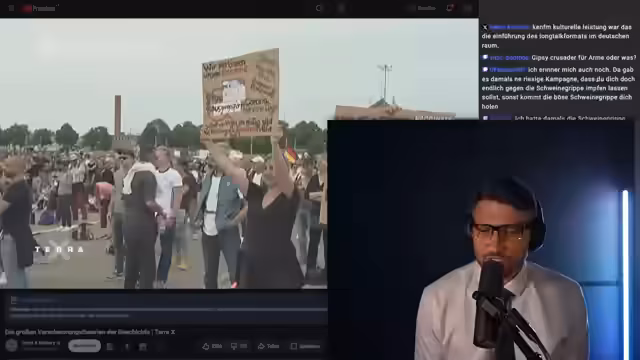The width and height of the screenshot is (640, 360).
Task: Open the user asking about Gipsy crusader
Action: click(x=509, y=58)
